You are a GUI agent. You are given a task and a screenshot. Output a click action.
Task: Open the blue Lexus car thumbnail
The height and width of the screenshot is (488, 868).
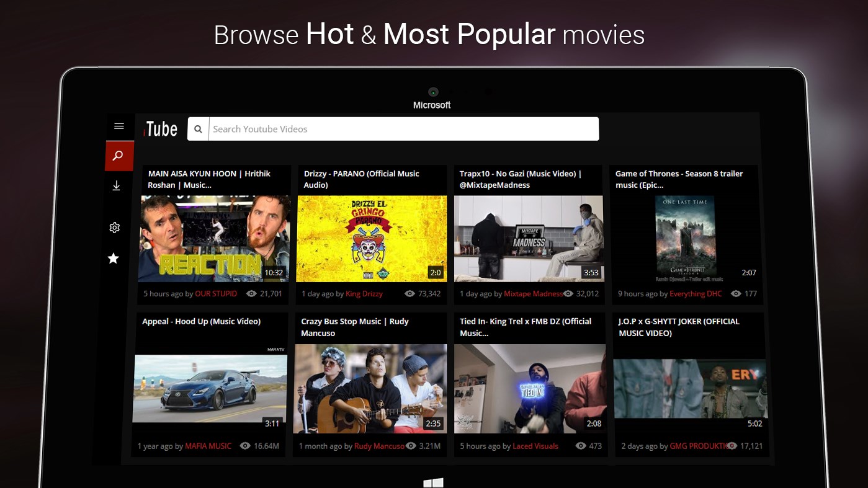pyautogui.click(x=211, y=389)
